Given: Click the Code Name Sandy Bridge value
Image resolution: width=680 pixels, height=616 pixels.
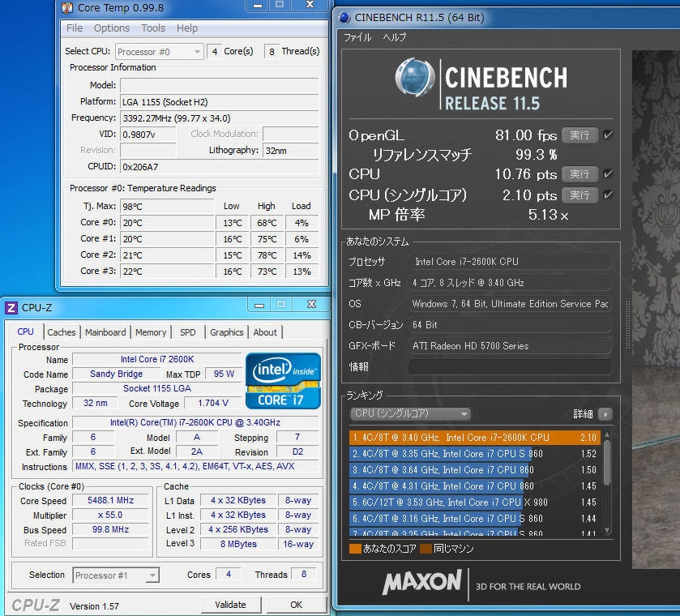Looking at the screenshot, I should pyautogui.click(x=116, y=374).
